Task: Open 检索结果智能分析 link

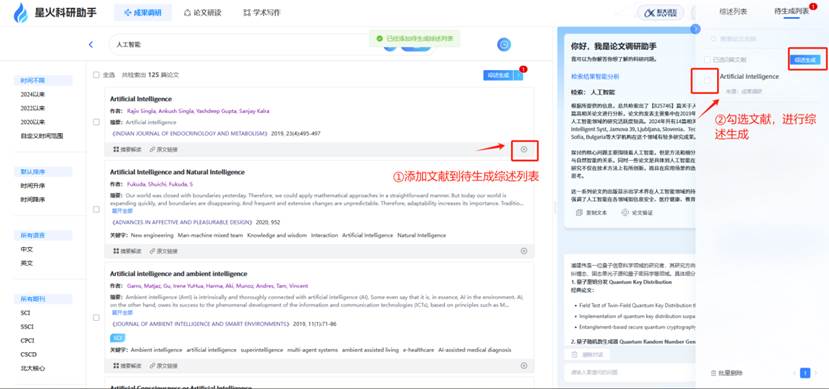Action: click(x=595, y=76)
